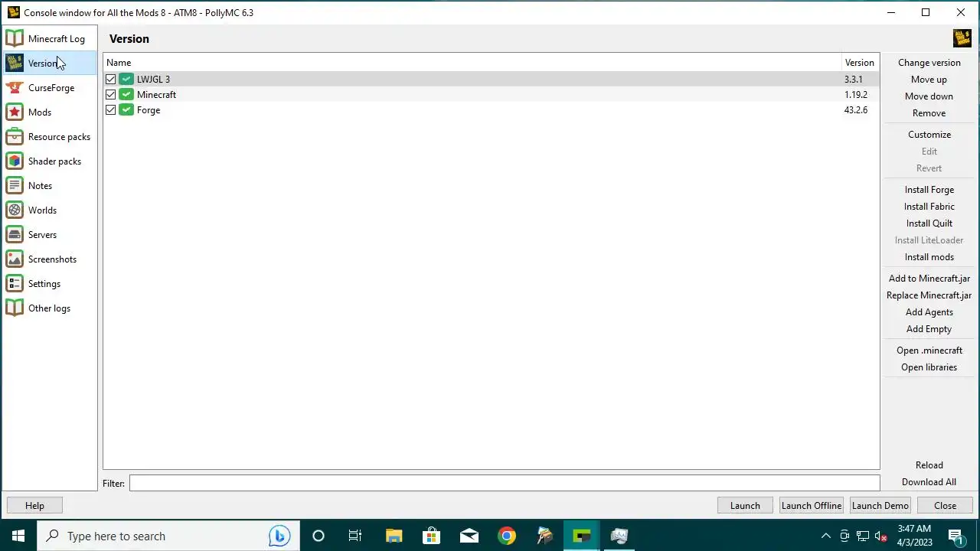
Task: Open Task View on the taskbar
Action: pos(355,536)
